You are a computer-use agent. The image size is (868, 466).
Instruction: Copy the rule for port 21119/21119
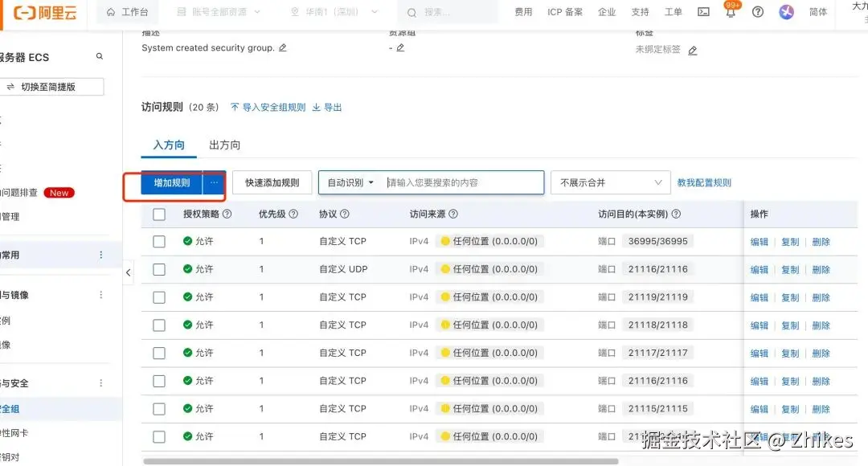[x=790, y=297]
